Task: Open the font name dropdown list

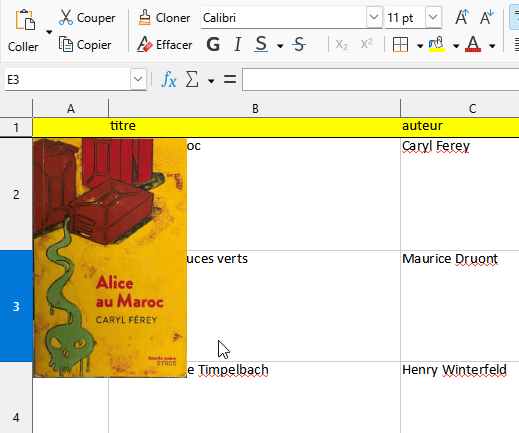Action: [374, 17]
